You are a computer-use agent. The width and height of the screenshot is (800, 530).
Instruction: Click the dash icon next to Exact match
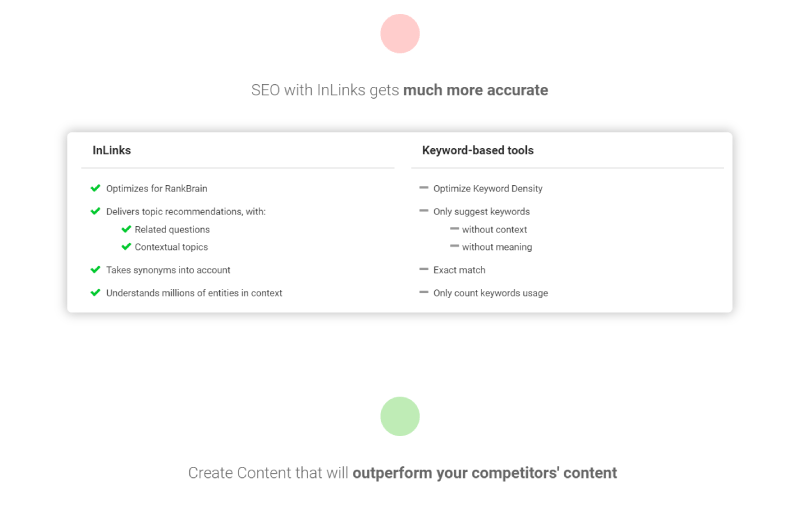(423, 269)
